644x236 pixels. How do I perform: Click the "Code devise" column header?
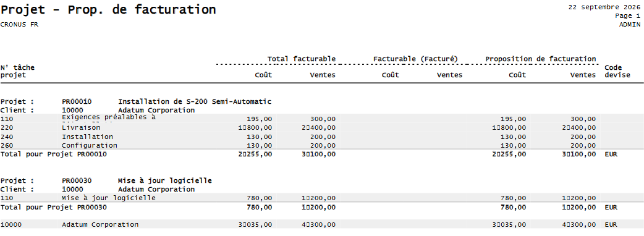point(617,72)
